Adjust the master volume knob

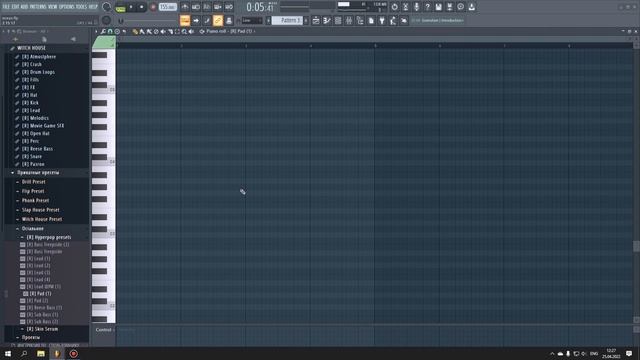107,7
